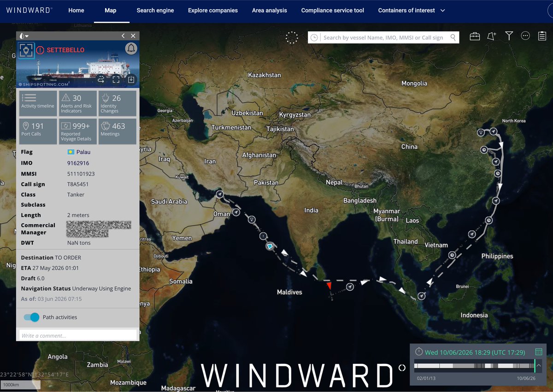Click the Windward logo in header
The width and height of the screenshot is (553, 392).
pos(29,10)
